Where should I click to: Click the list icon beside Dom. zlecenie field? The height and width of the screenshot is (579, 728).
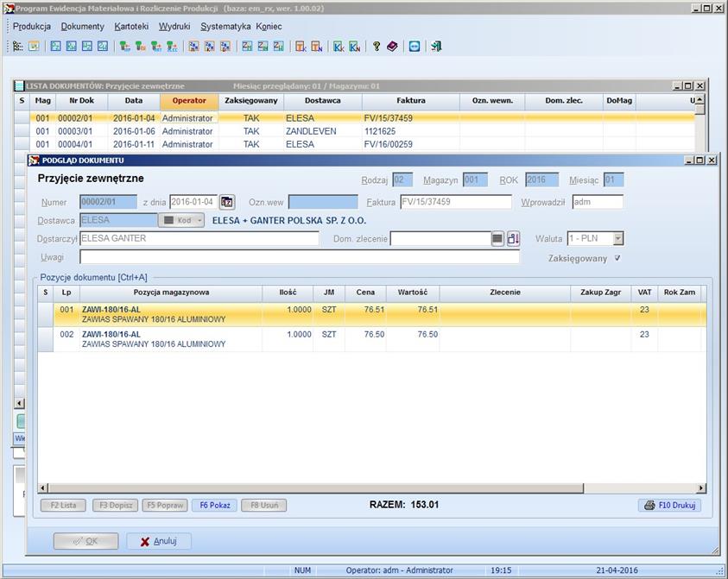[497, 239]
